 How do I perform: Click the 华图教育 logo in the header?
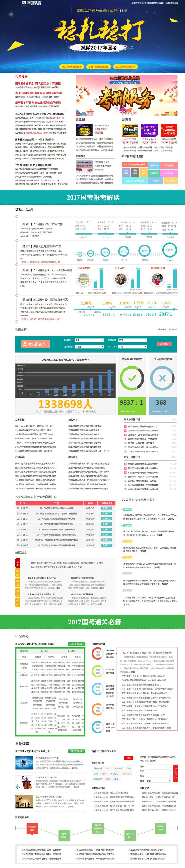pos(32,3)
